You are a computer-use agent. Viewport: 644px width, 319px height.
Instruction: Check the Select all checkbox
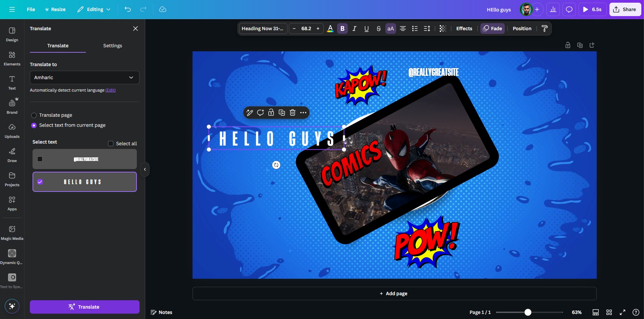pos(111,144)
